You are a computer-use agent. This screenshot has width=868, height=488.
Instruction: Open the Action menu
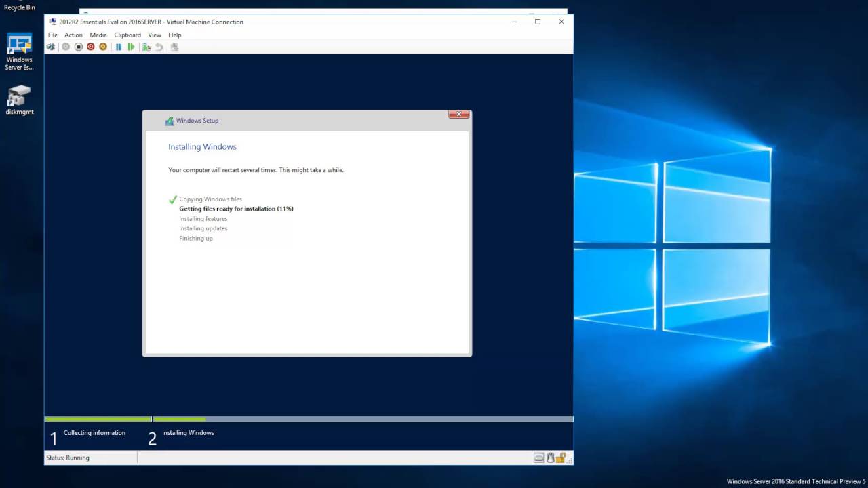coord(73,35)
